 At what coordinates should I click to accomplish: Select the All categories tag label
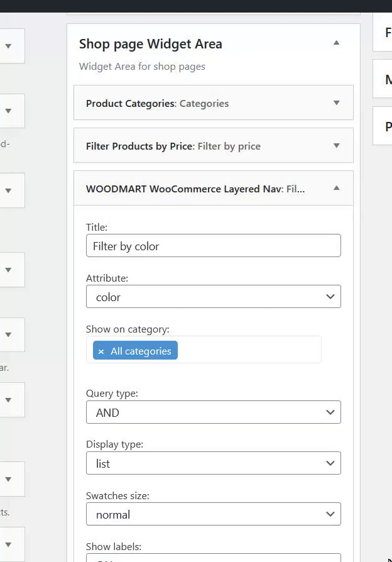coord(141,351)
